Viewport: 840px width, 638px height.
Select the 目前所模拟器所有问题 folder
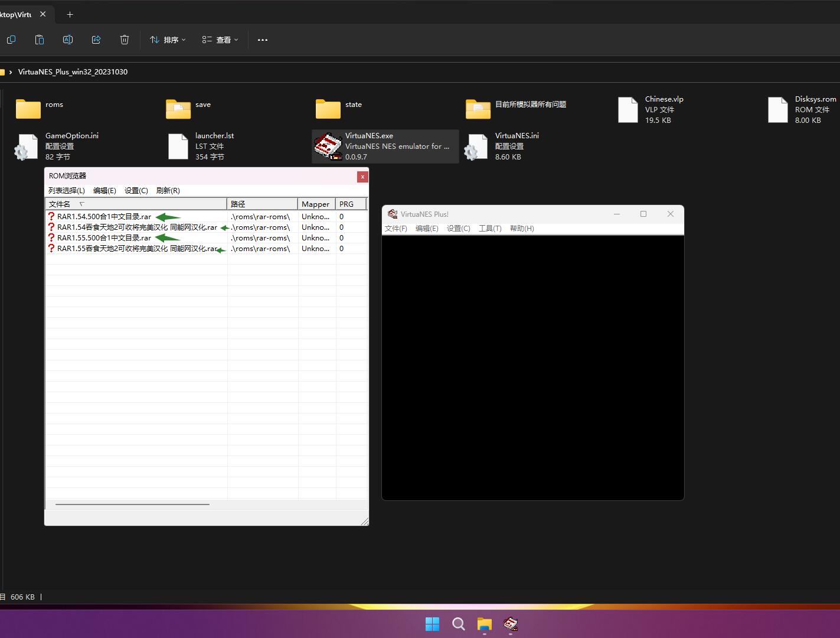click(x=516, y=109)
